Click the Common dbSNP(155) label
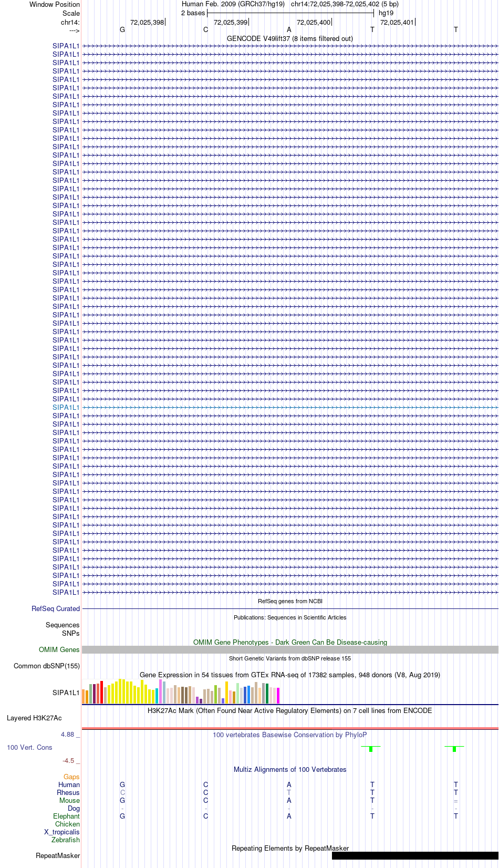 coord(47,666)
